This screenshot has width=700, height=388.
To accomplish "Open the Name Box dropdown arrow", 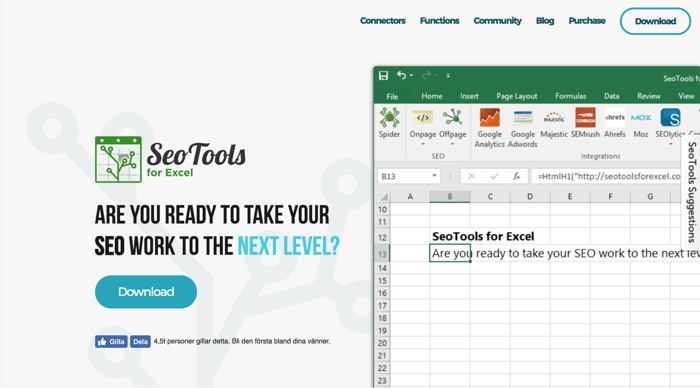I will click(x=434, y=176).
